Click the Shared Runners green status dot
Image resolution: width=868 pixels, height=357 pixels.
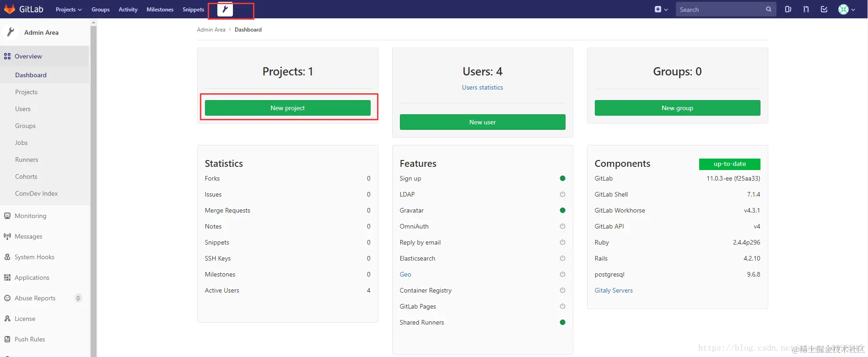coord(562,322)
